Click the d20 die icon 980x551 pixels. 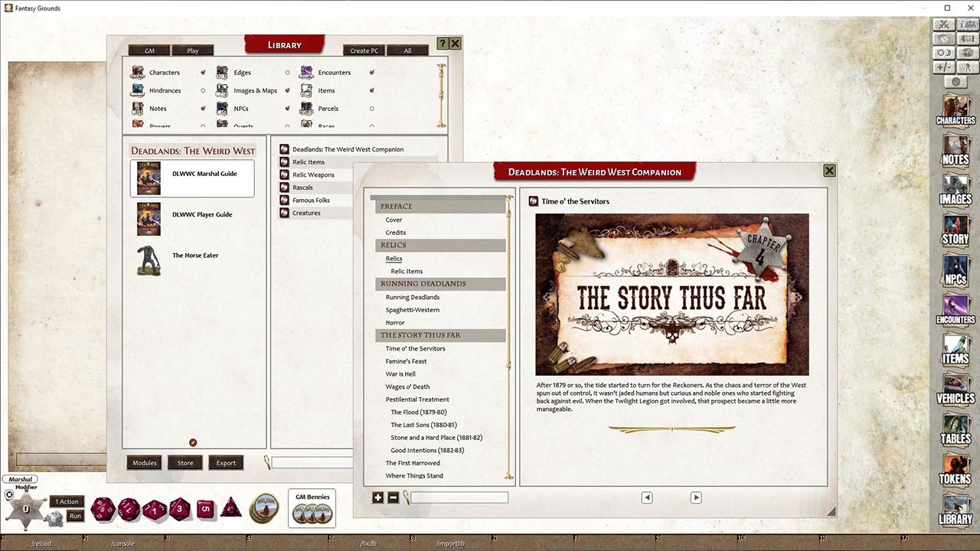pyautogui.click(x=103, y=508)
